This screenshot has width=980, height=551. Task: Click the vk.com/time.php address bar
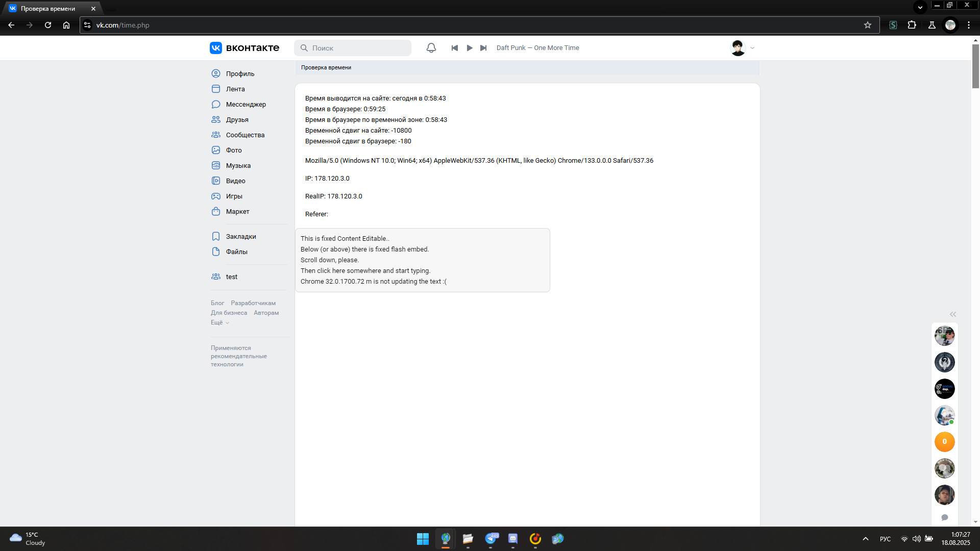[x=479, y=25]
